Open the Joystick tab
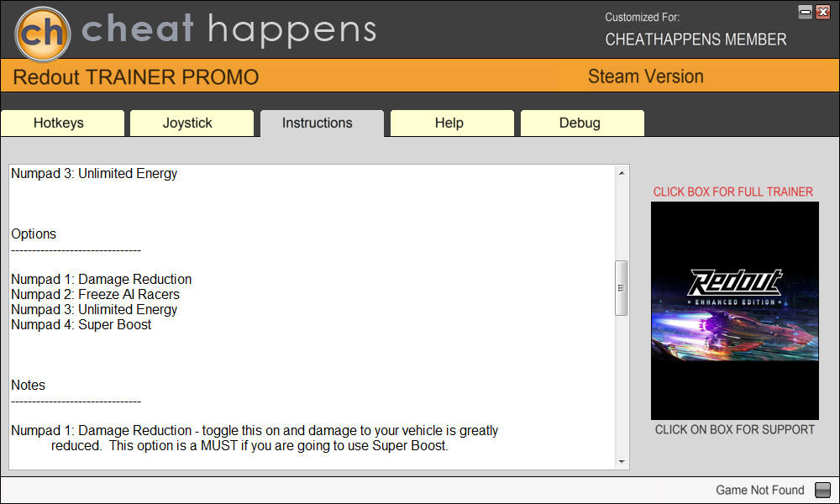 (x=192, y=123)
